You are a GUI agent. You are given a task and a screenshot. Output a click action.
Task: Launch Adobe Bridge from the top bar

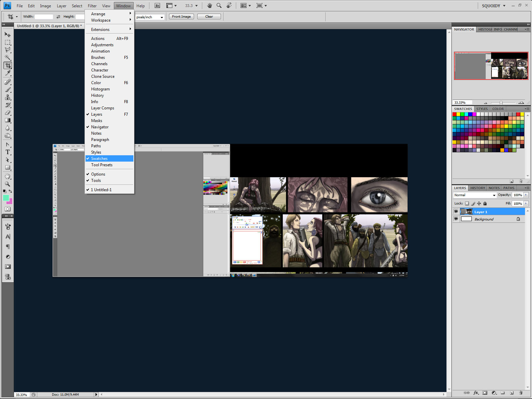click(x=157, y=6)
